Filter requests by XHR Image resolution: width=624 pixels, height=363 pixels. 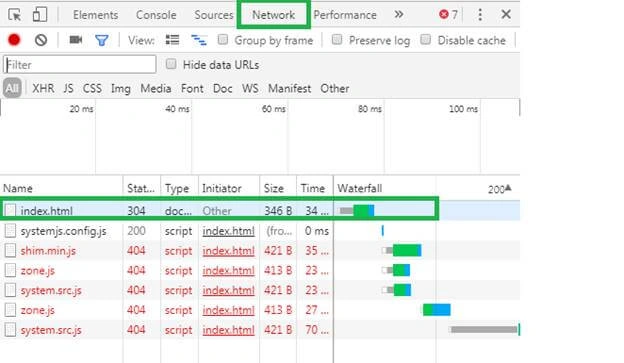tap(43, 88)
